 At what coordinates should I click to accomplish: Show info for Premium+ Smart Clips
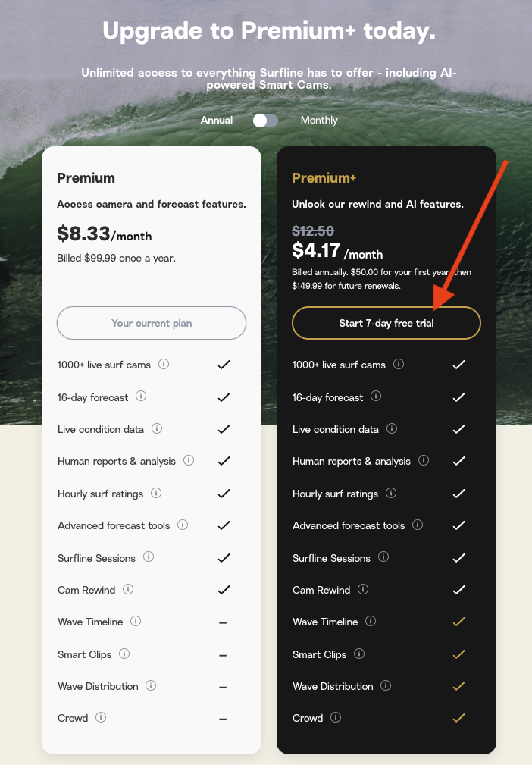point(359,654)
